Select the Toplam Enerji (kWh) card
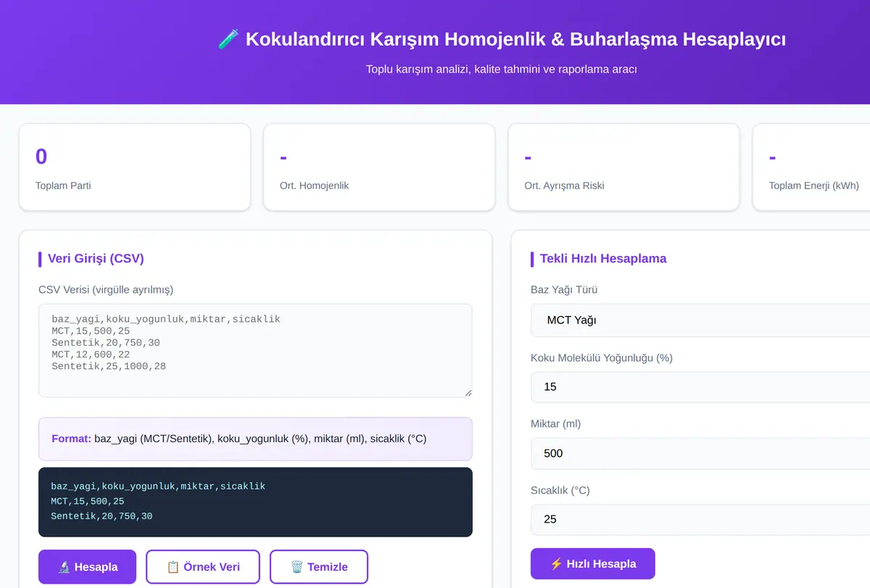This screenshot has width=870, height=588. (811, 167)
